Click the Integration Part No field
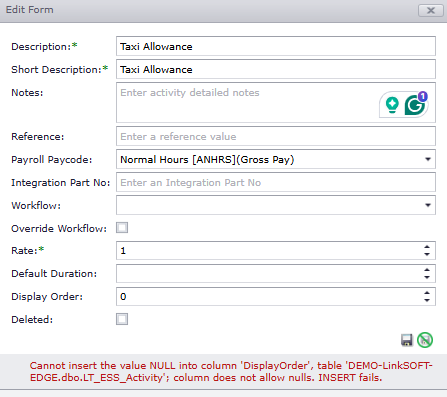This screenshot has width=447, height=397. (x=276, y=182)
